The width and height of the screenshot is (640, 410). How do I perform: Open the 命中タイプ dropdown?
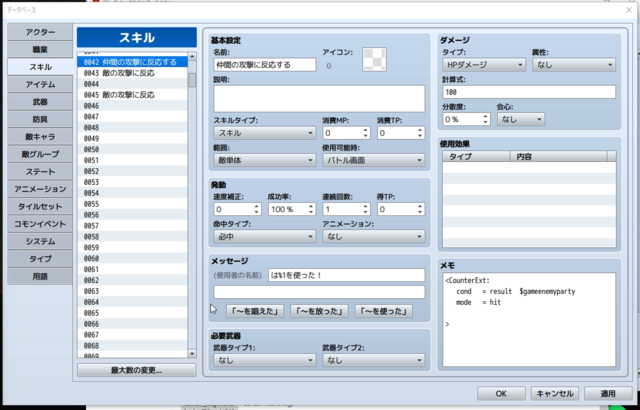264,237
